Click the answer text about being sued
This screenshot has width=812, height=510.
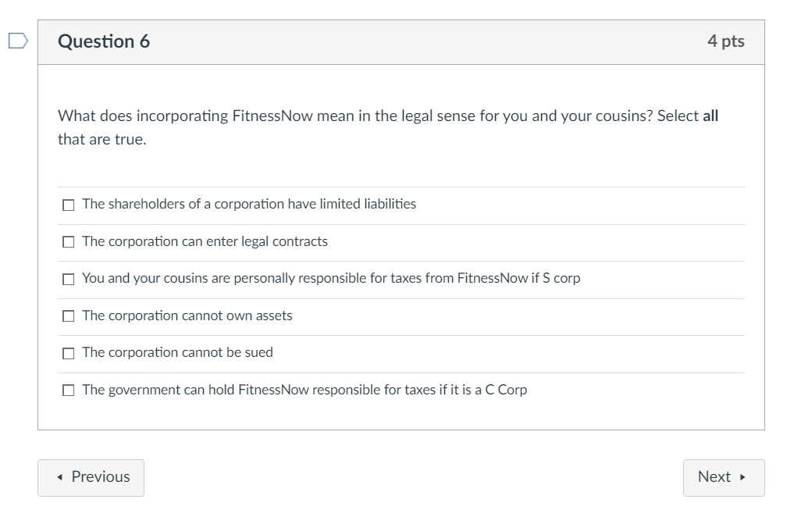[x=177, y=352]
